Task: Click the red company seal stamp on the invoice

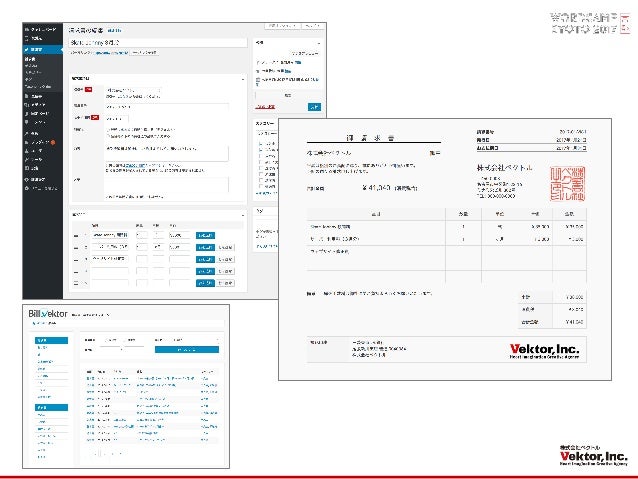Action: [x=568, y=184]
